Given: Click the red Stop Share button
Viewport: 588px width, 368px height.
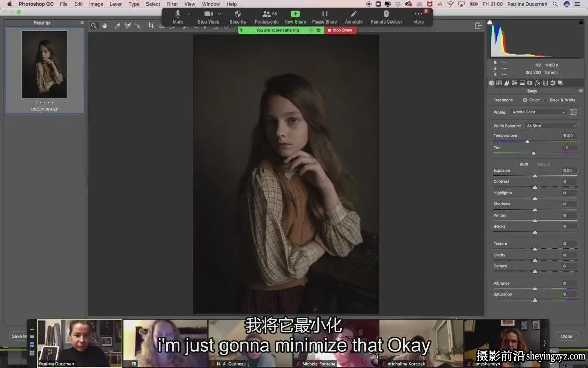Looking at the screenshot, I should pyautogui.click(x=340, y=30).
